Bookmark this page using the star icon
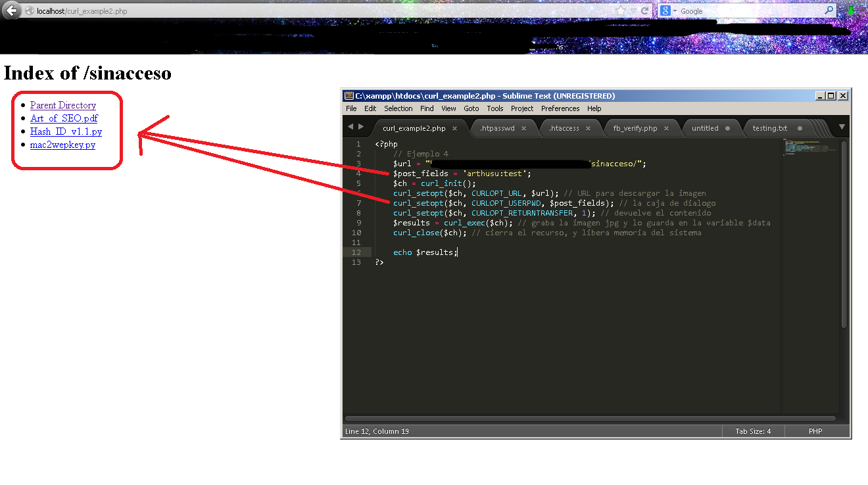This screenshot has width=868, height=485. pos(620,11)
